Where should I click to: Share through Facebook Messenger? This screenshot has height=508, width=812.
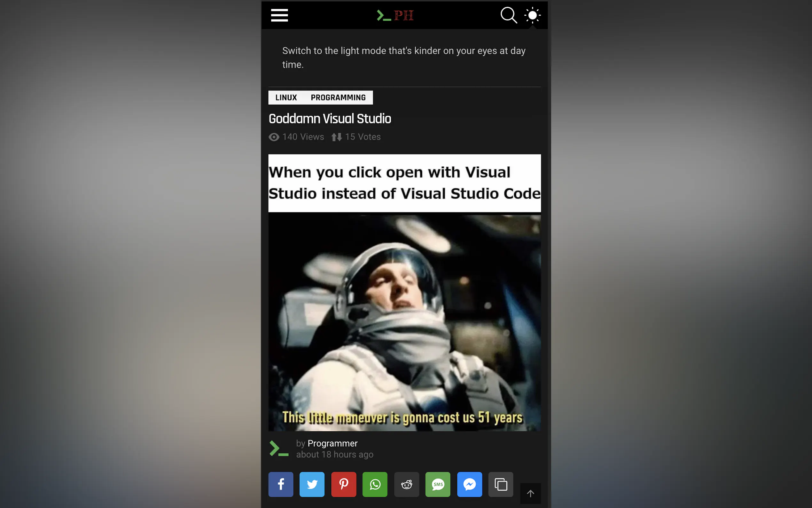click(x=469, y=484)
